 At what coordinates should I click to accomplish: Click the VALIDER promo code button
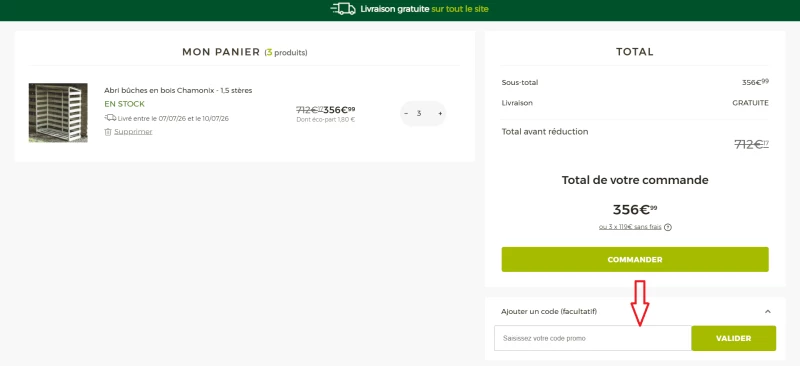pos(733,338)
